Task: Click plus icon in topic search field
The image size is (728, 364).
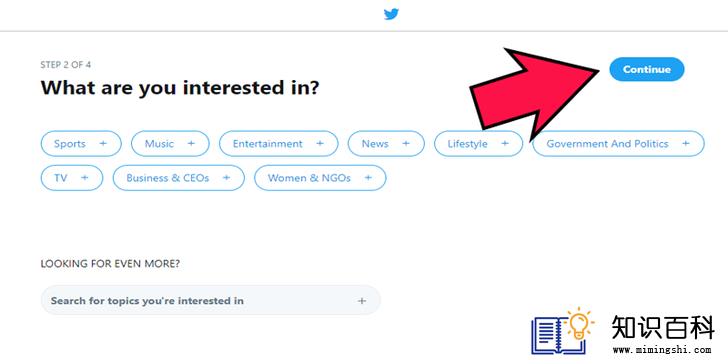Action: pos(362,301)
